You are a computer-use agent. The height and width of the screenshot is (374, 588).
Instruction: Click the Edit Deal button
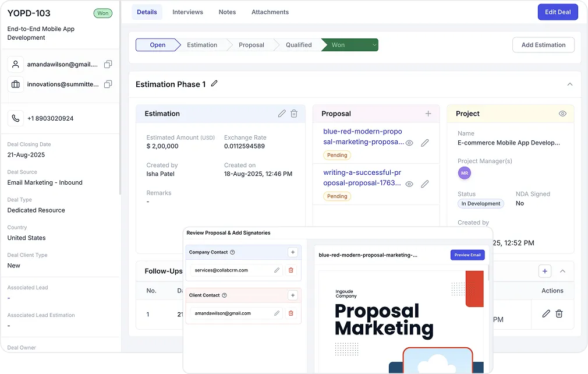tap(557, 12)
